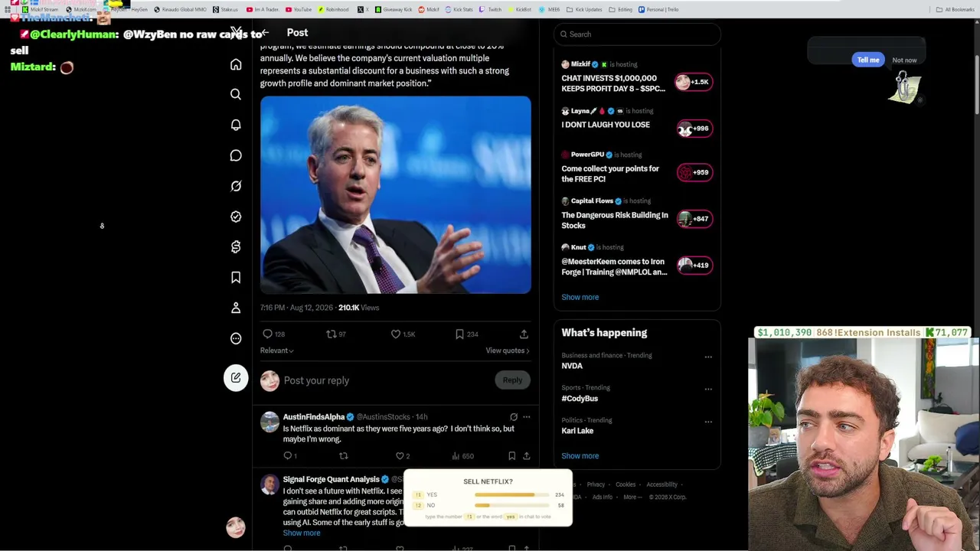Open the Robinhood bookmark
Image resolution: width=980 pixels, height=551 pixels.
tap(332, 9)
